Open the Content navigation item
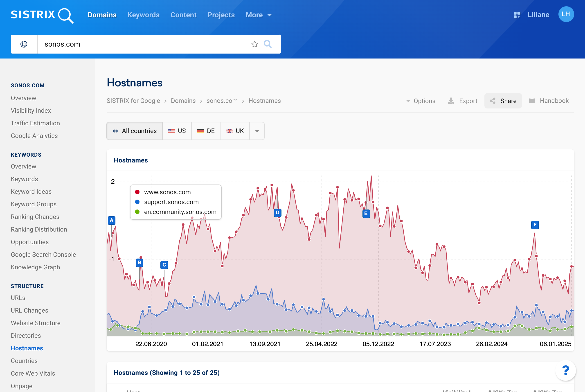This screenshot has width=585, height=392. (x=183, y=15)
